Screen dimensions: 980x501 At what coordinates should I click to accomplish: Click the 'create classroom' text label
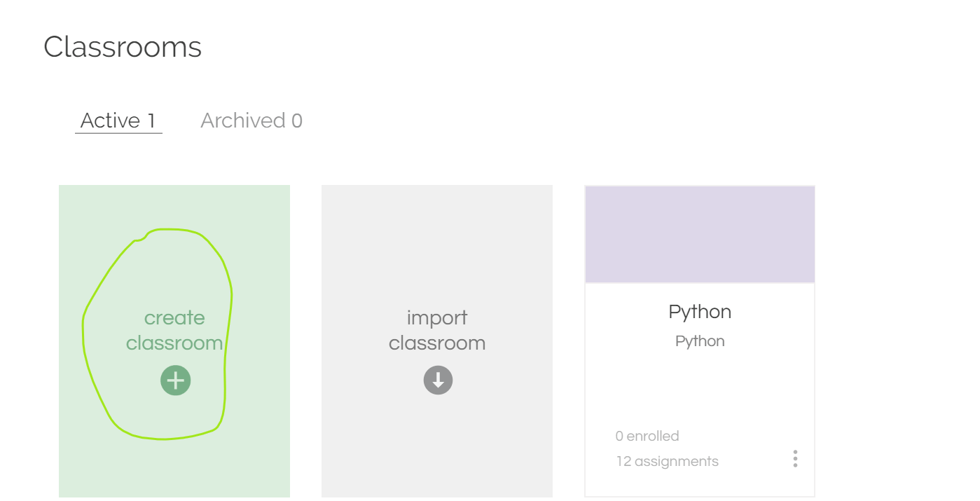pos(174,330)
